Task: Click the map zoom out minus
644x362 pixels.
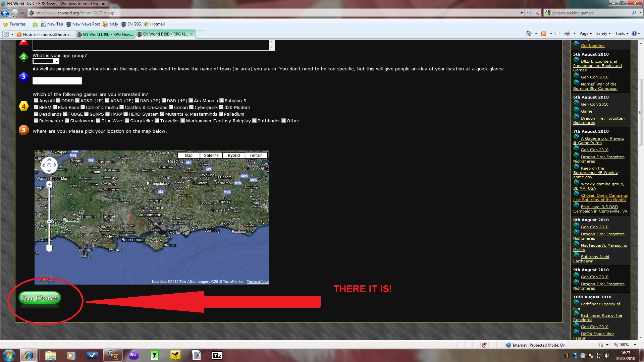Action: pyautogui.click(x=49, y=248)
